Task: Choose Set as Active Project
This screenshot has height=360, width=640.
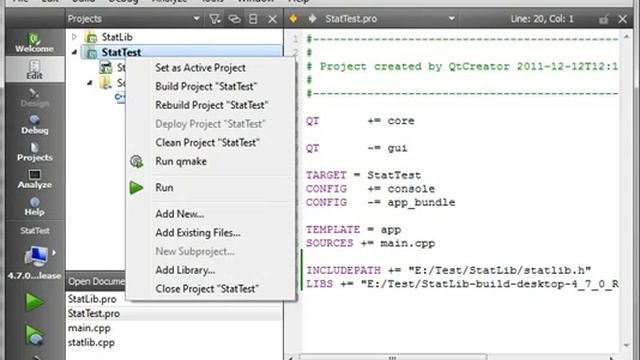Action: (x=200, y=68)
